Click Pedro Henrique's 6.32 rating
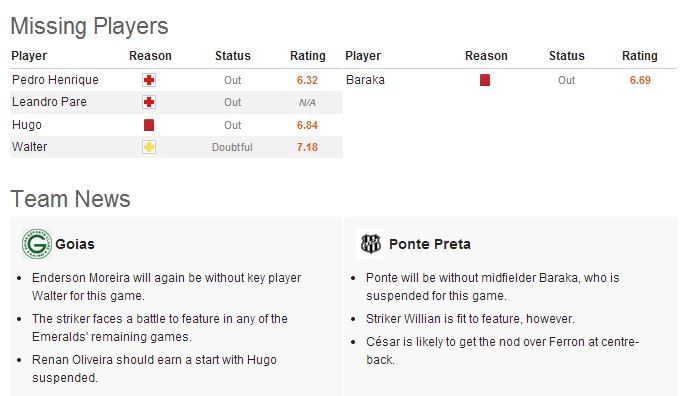Screen dimensions: 682x396 point(307,81)
